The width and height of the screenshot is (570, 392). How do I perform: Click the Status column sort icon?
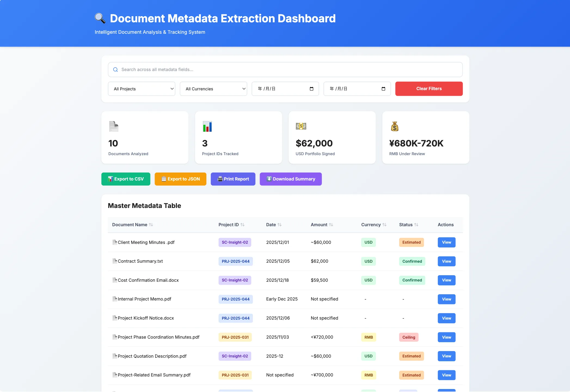click(416, 225)
